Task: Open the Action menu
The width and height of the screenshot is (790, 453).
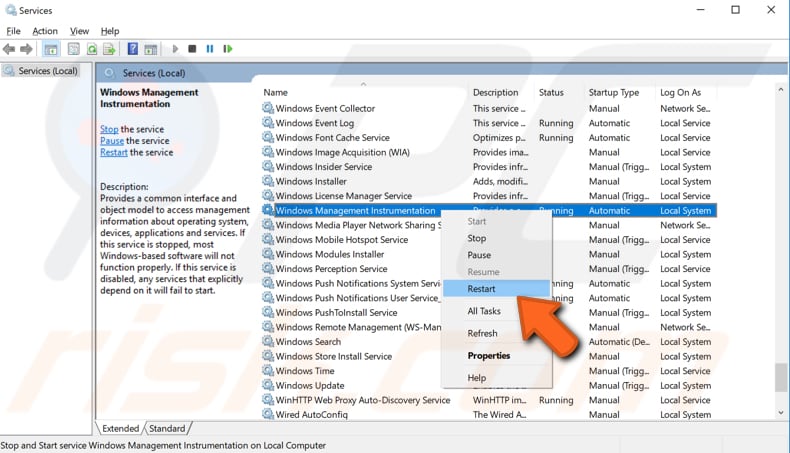Action: click(45, 31)
